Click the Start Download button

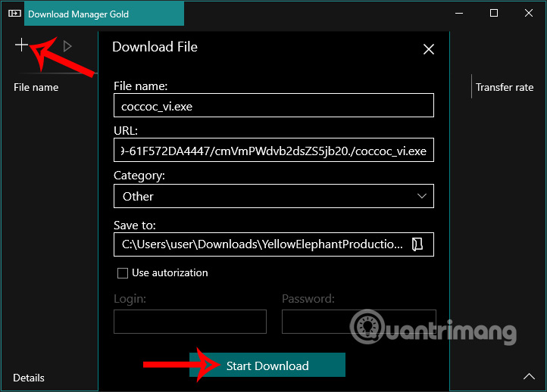267,365
